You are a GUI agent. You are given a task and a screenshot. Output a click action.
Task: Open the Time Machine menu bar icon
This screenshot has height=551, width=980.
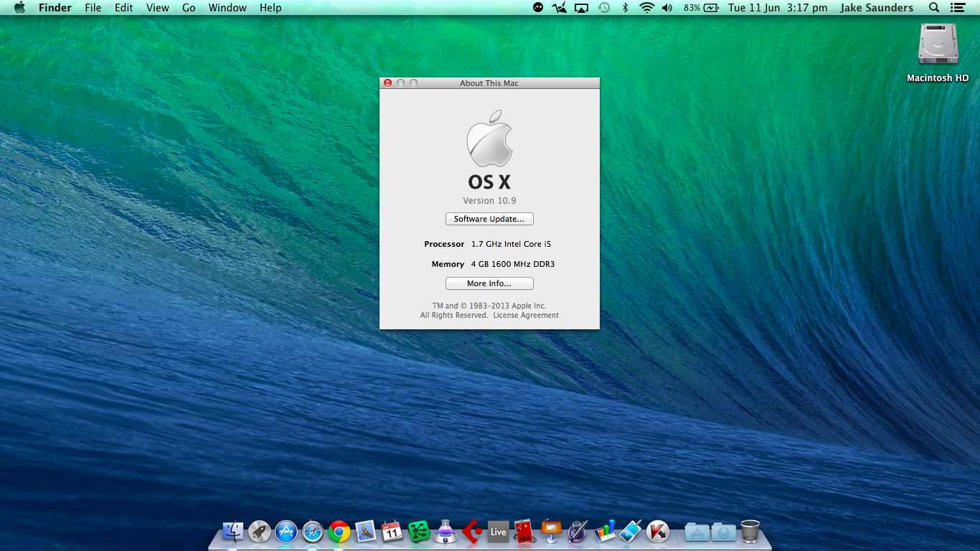coord(604,8)
